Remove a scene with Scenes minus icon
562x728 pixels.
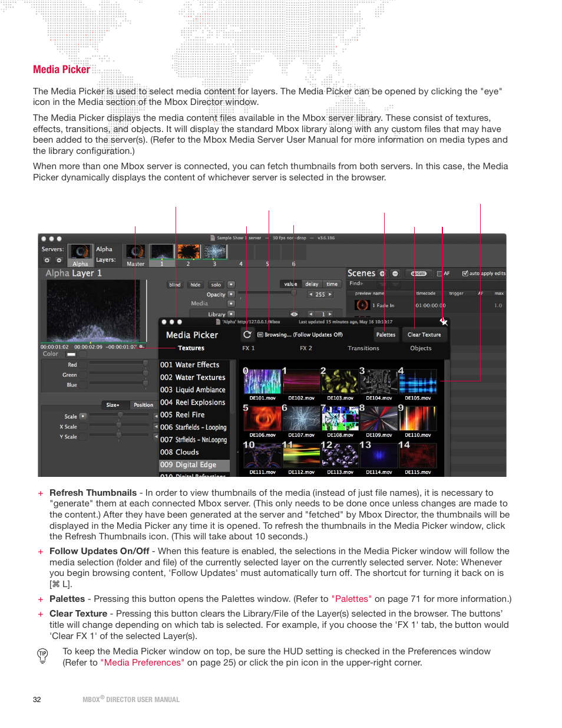[395, 274]
